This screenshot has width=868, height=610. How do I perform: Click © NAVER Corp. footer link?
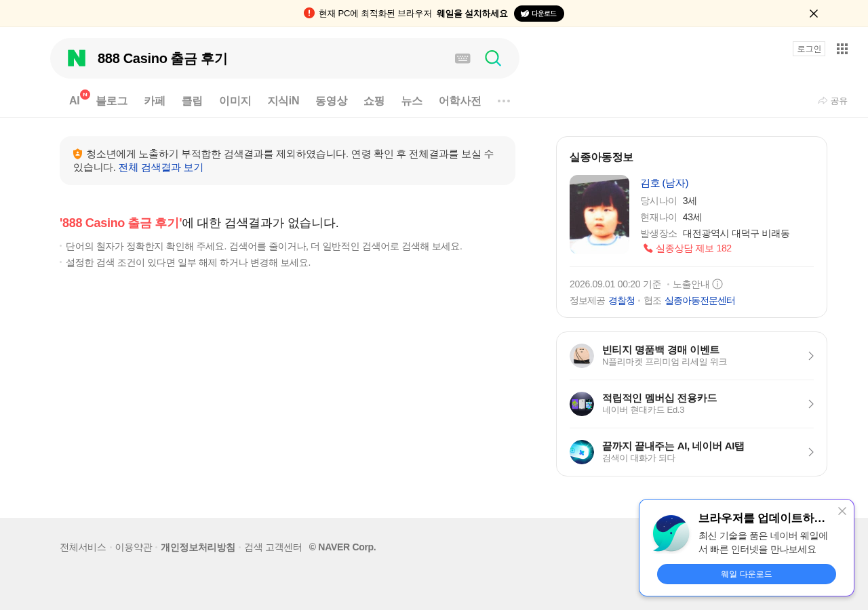[x=342, y=547]
